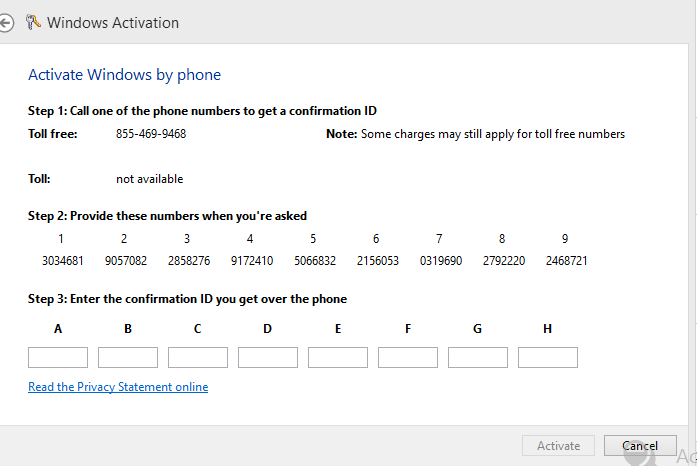This screenshot has width=697, height=466.
Task: Click the Windows Activation title text
Action: click(113, 22)
